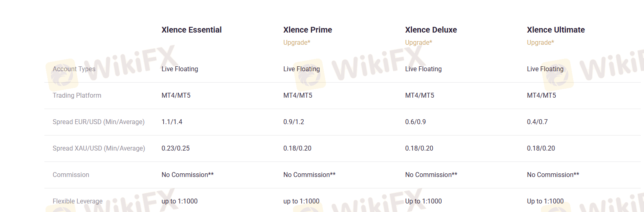Image resolution: width=644 pixels, height=212 pixels.
Task: Select the 0.4/0.7 spread value
Action: [x=537, y=122]
